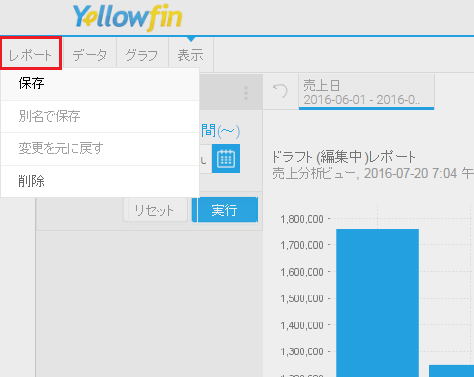474x377 pixels.
Task: Click the calendar date picker icon
Action: tap(226, 158)
